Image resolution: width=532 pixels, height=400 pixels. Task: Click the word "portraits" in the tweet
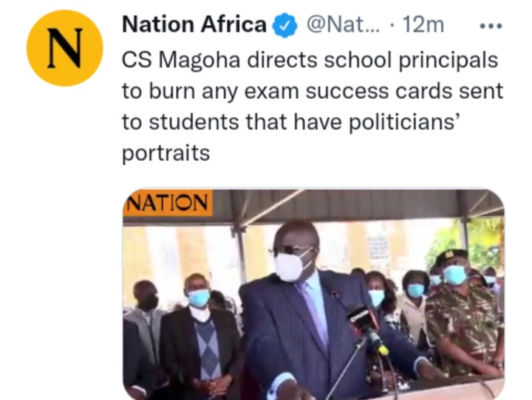(166, 154)
